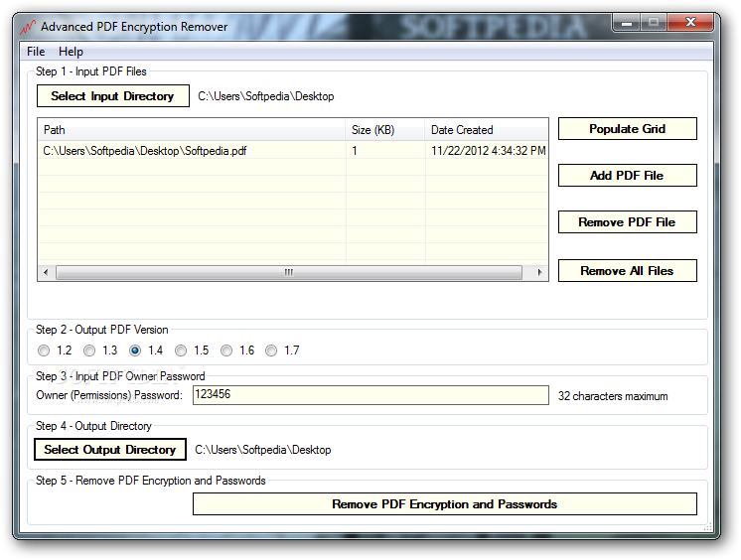Open the File menu

[36, 52]
